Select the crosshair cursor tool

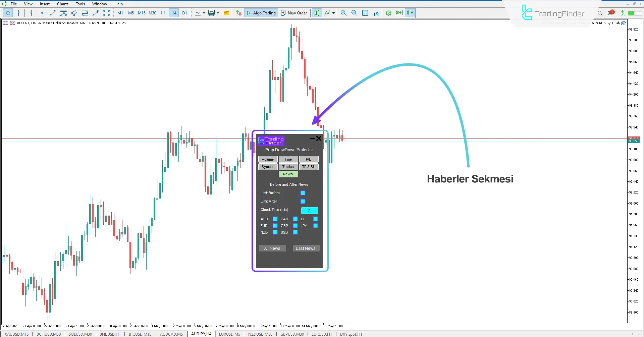[18, 13]
